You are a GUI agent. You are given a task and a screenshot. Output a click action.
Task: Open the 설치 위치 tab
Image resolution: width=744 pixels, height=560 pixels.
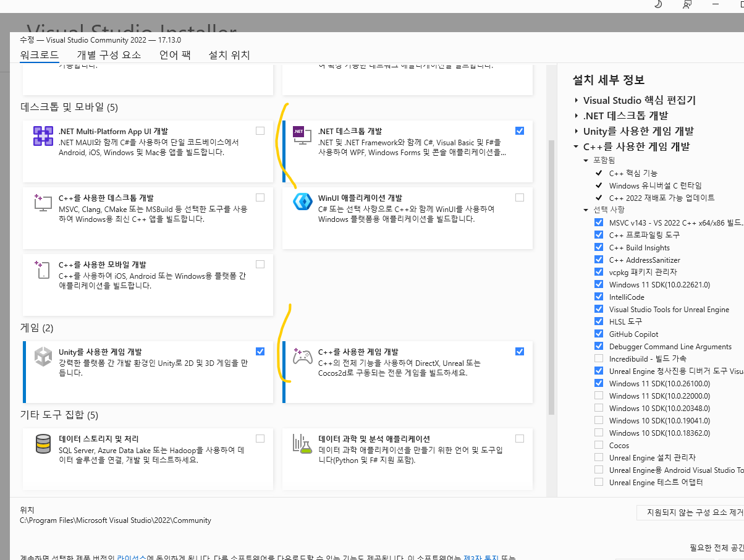pyautogui.click(x=229, y=55)
